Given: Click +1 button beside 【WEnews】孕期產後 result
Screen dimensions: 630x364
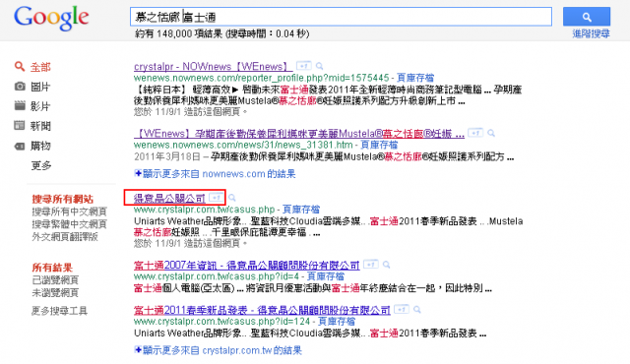Looking at the screenshot, I should point(475,133).
